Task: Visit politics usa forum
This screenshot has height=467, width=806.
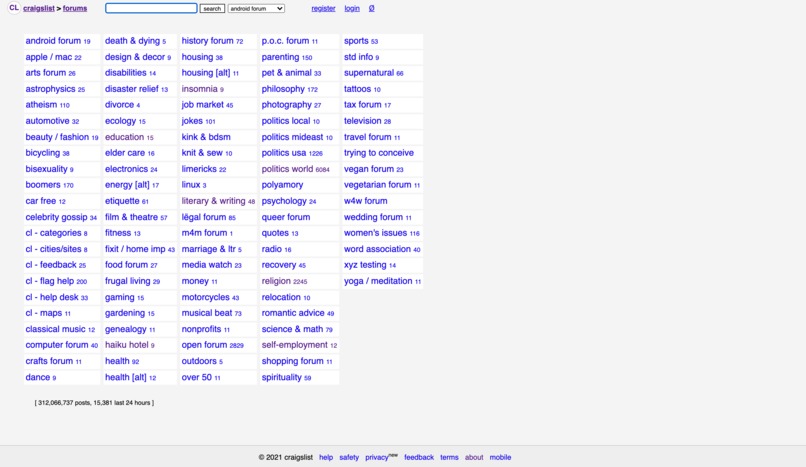Action: [284, 153]
